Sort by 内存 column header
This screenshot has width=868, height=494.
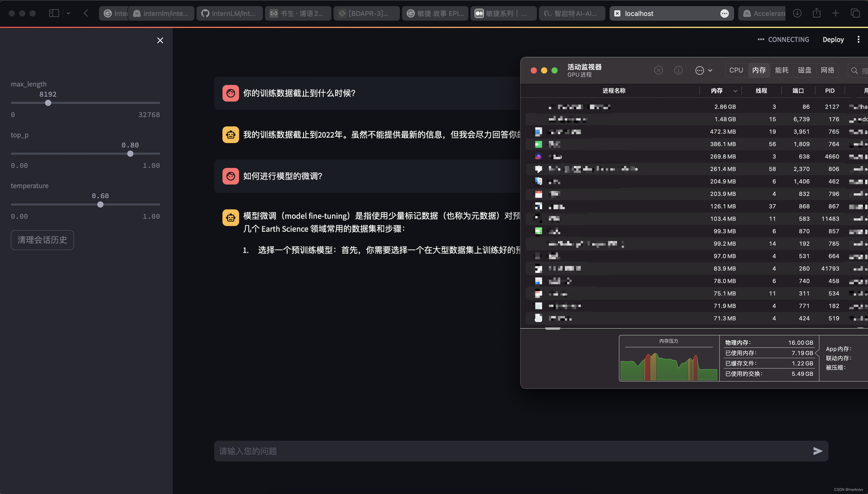(717, 91)
